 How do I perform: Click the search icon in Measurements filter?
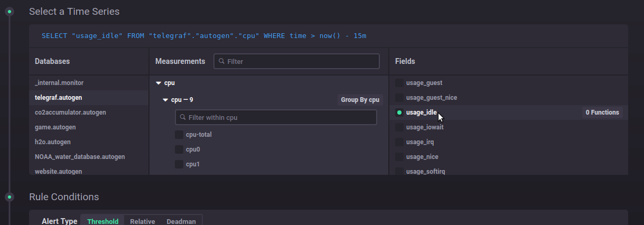(x=221, y=62)
